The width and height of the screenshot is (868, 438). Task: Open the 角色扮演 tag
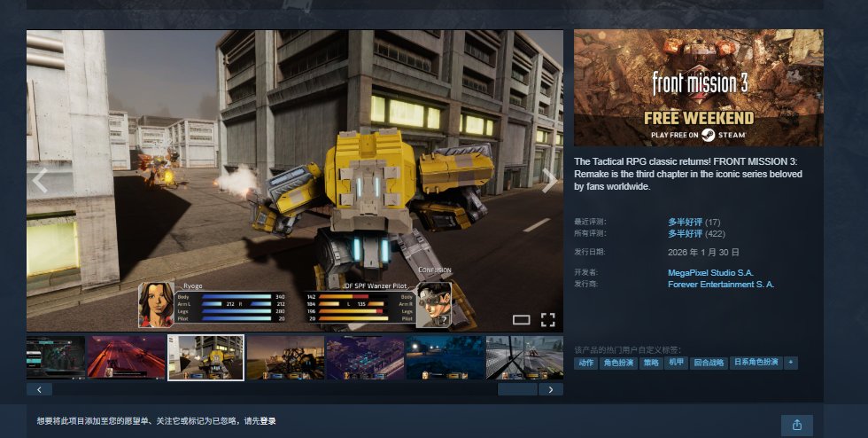point(618,363)
